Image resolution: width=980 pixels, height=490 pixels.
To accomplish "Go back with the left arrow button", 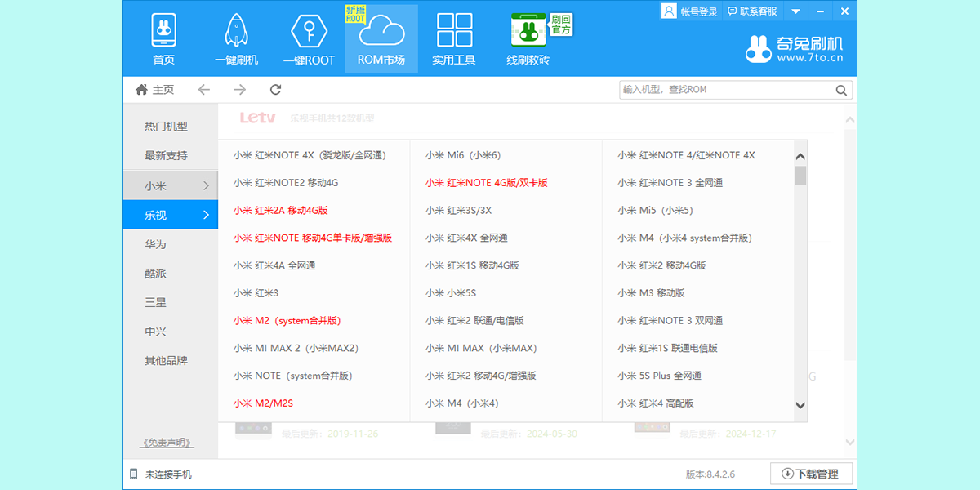I will click(x=204, y=90).
